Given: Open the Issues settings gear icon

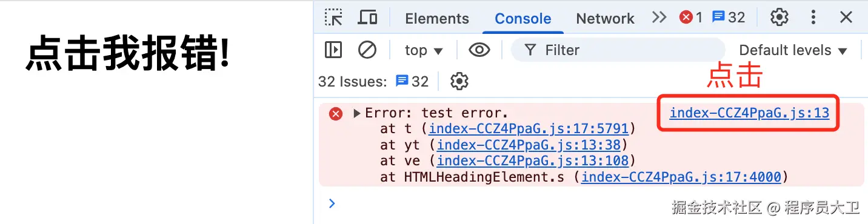Looking at the screenshot, I should pos(460,81).
